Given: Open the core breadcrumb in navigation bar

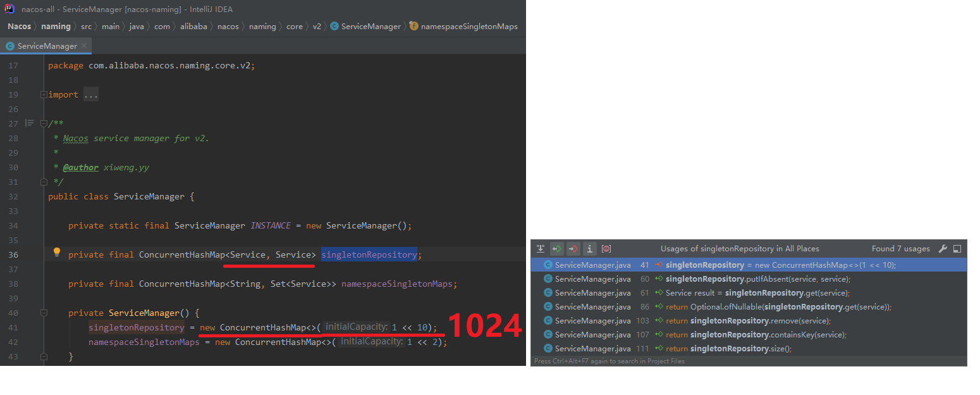Looking at the screenshot, I should pyautogui.click(x=295, y=27).
